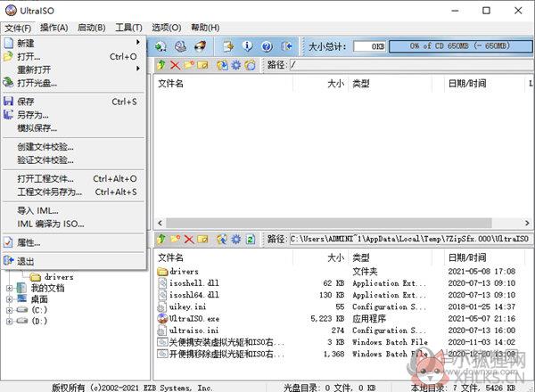Click the scrollbar right arrow in ISO pane
The image size is (535, 392).
tap(527, 223)
